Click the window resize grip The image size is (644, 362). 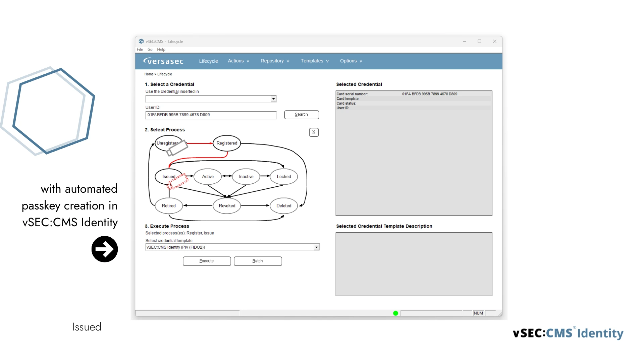point(500,314)
